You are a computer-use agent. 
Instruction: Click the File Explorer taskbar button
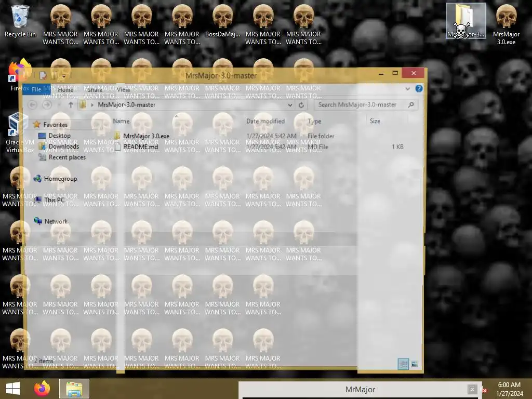(x=74, y=389)
